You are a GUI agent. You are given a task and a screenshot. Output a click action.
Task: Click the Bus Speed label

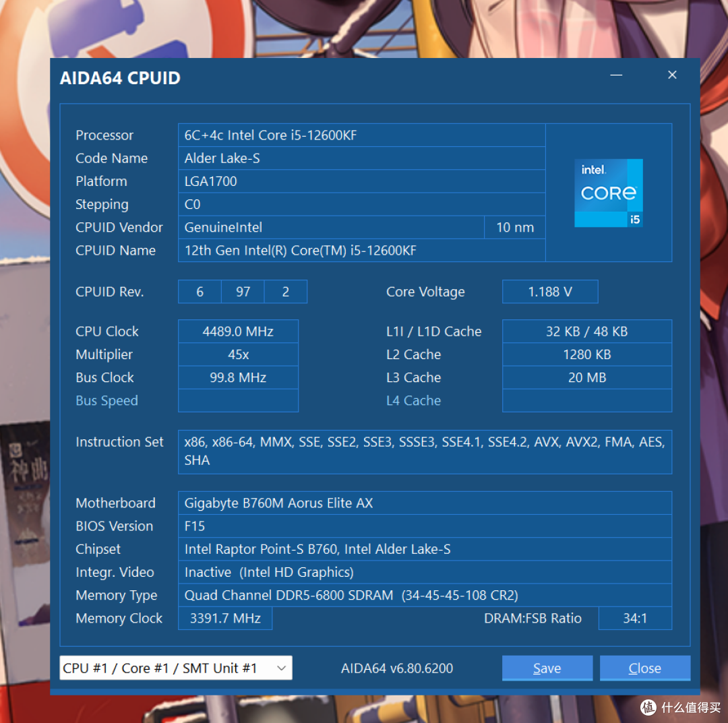[107, 400]
